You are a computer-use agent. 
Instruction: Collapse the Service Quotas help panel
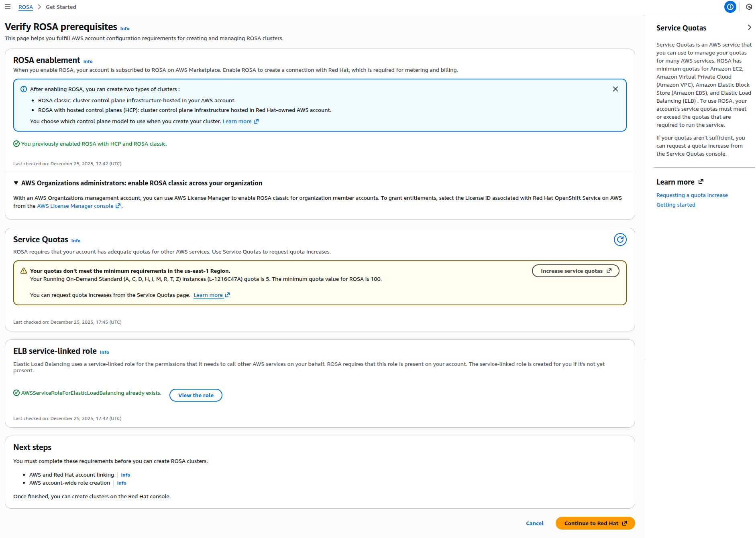point(749,27)
